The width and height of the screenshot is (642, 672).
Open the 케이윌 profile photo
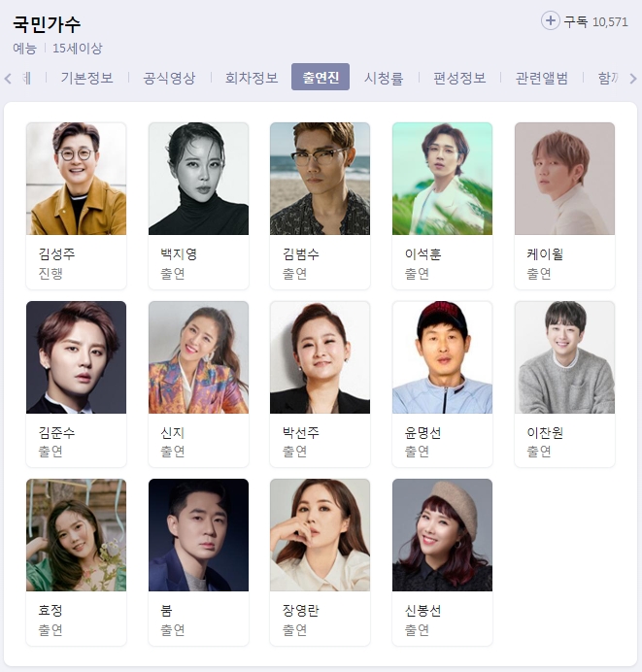click(x=564, y=179)
